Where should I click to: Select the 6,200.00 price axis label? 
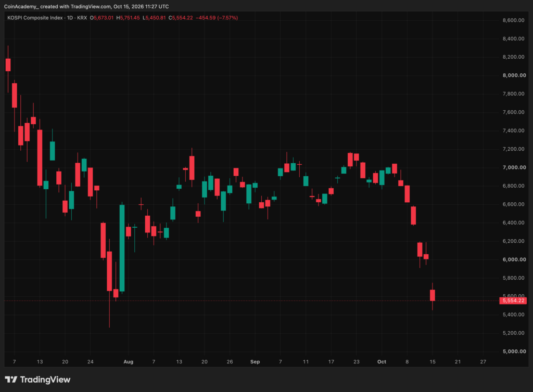[x=513, y=241]
